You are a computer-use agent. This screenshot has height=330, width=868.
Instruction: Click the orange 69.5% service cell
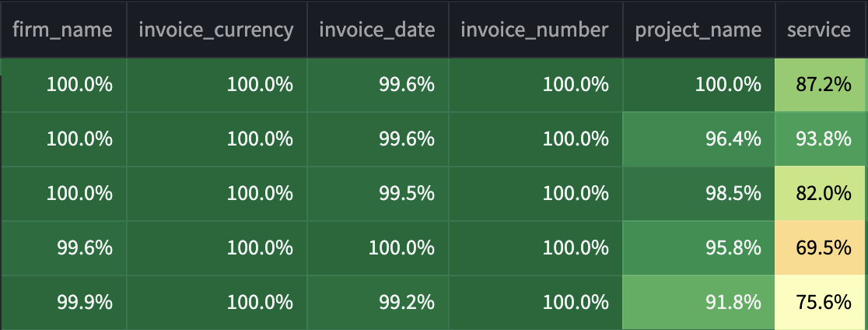tap(821, 248)
